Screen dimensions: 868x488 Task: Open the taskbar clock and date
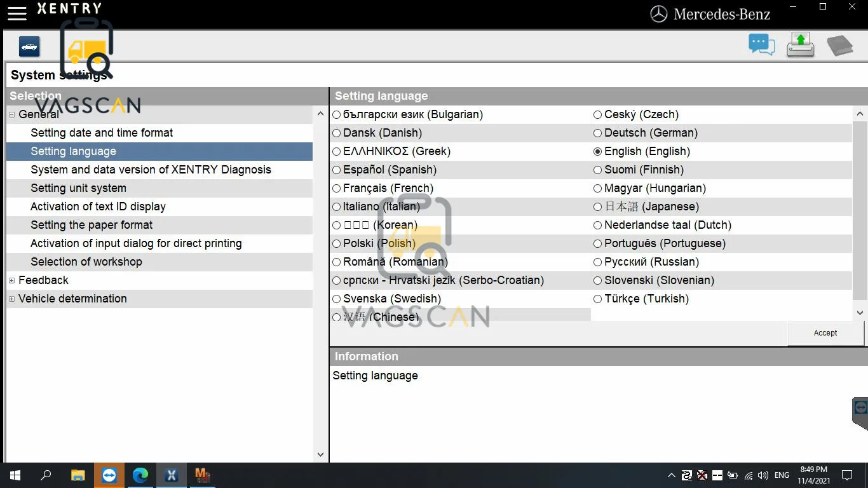pyautogui.click(x=815, y=475)
